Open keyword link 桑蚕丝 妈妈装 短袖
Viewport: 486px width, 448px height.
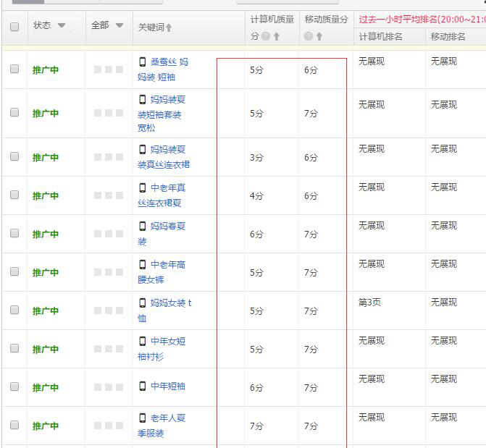tap(163, 69)
